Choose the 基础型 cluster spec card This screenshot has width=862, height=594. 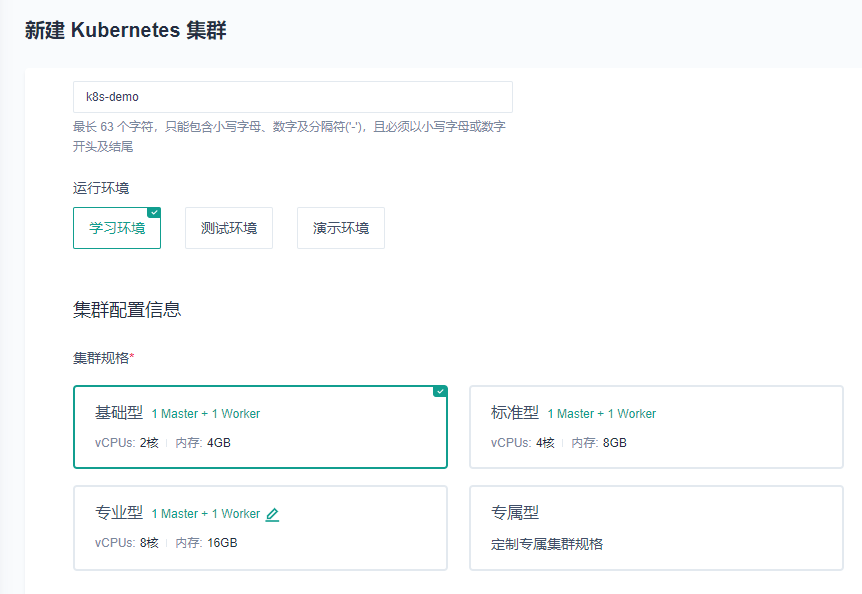[x=260, y=427]
